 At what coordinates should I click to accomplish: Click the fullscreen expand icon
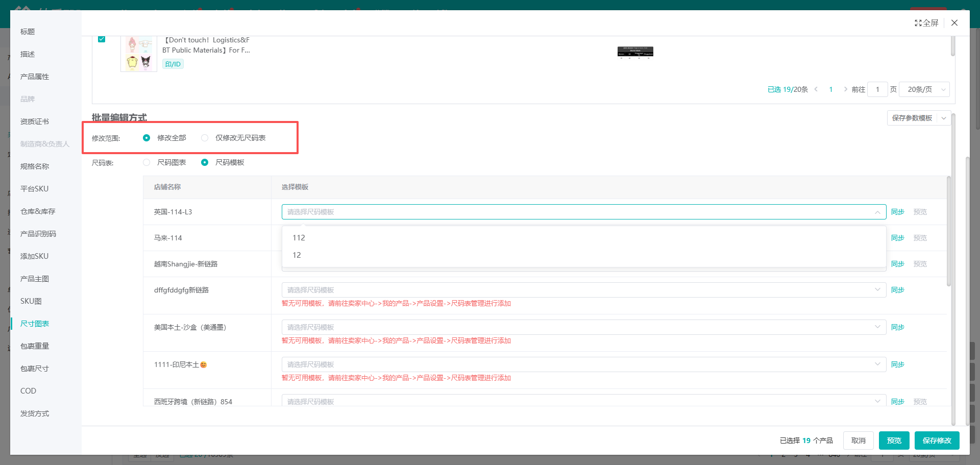[918, 23]
